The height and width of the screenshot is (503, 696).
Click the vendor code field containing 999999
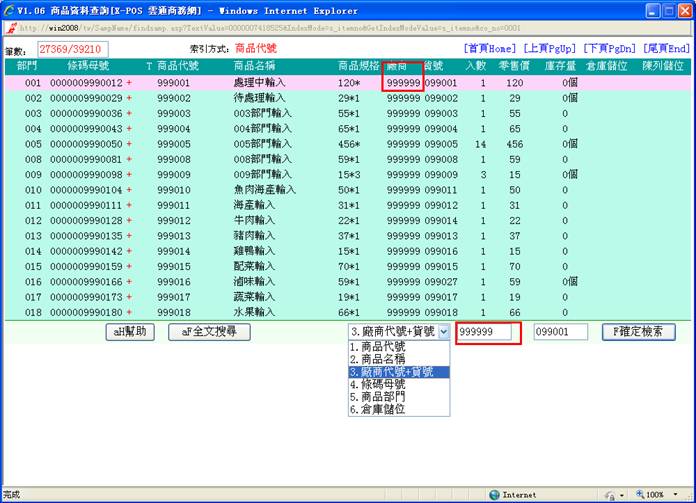click(x=488, y=333)
